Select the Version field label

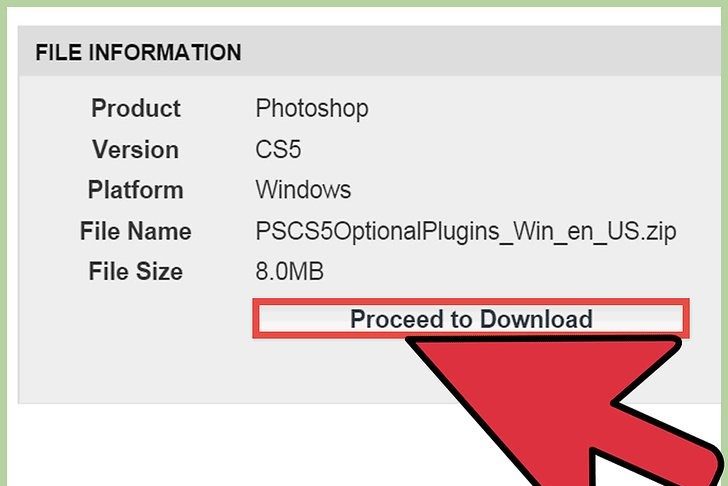135,150
